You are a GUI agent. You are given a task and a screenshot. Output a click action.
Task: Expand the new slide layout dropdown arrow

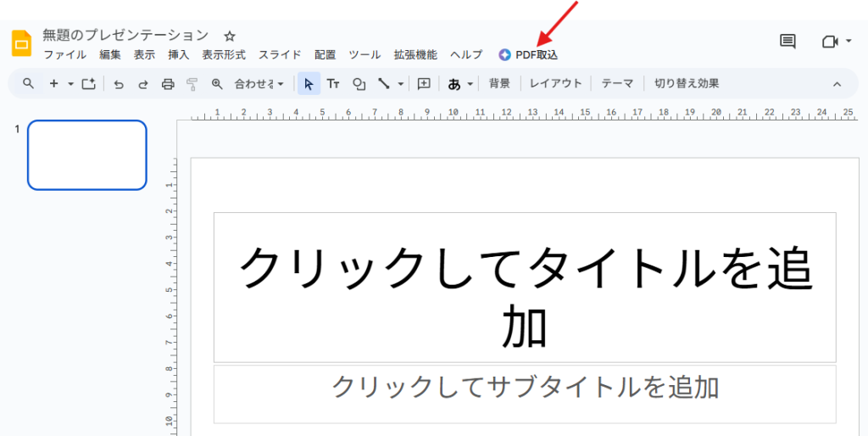pos(71,83)
